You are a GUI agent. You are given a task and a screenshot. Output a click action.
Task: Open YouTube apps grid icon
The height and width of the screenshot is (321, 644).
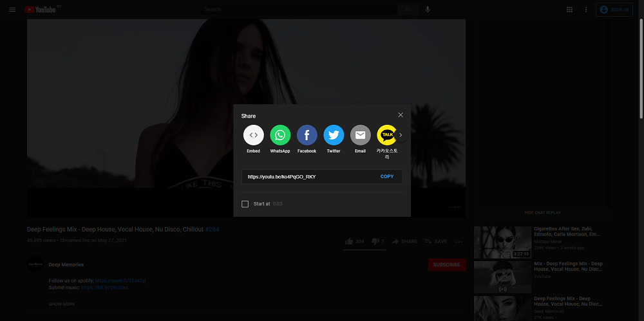569,10
